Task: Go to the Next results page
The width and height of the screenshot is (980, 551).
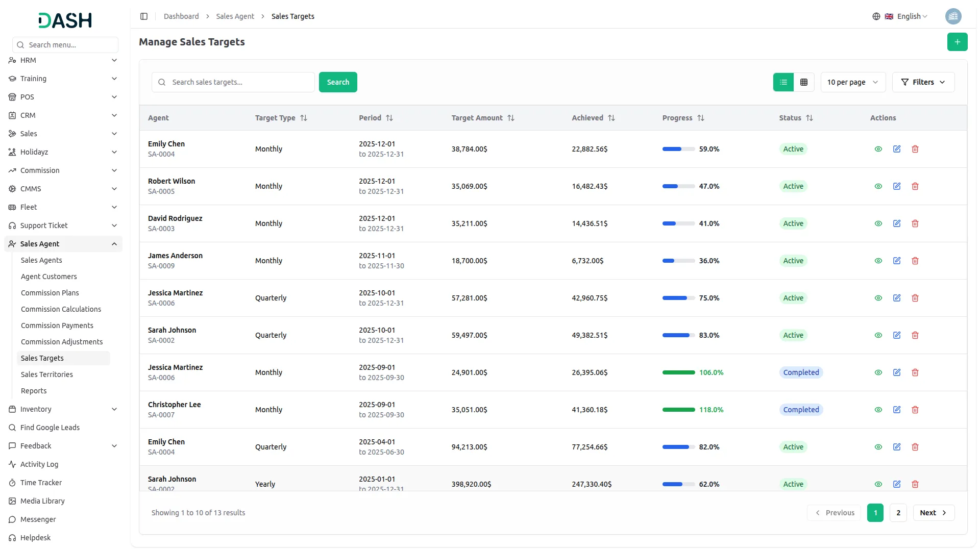Action: [933, 513]
